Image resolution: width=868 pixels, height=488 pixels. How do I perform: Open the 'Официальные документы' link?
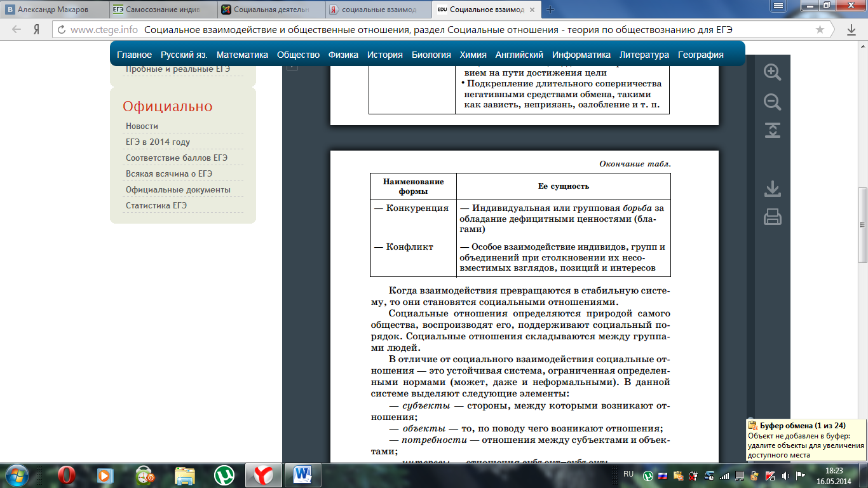(x=178, y=189)
